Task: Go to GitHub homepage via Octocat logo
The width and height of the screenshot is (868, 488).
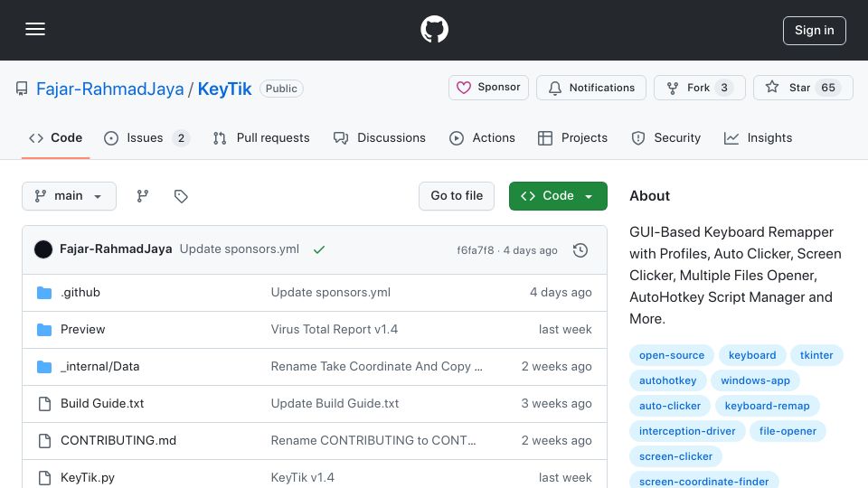Action: tap(434, 29)
